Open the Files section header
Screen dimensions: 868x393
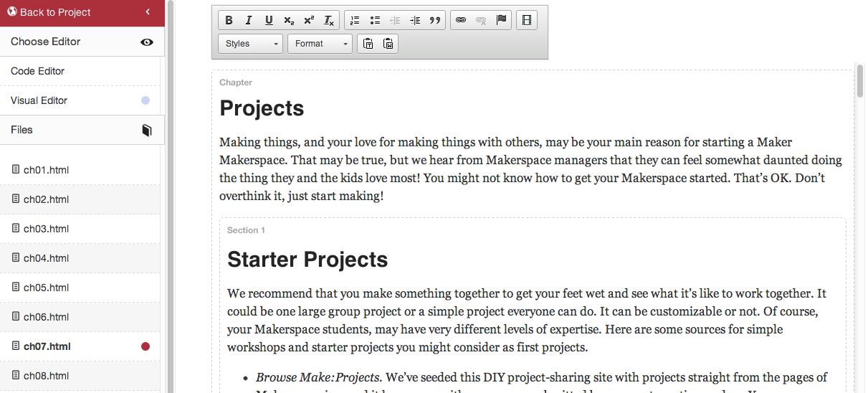pyautogui.click(x=82, y=130)
